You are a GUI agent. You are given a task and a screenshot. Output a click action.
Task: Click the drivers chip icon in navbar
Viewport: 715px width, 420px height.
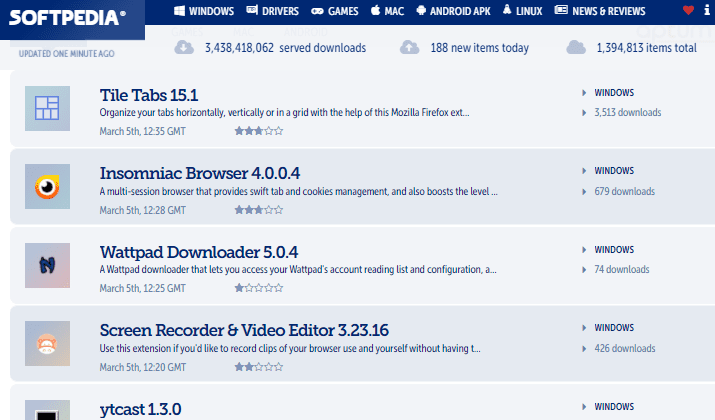(252, 10)
